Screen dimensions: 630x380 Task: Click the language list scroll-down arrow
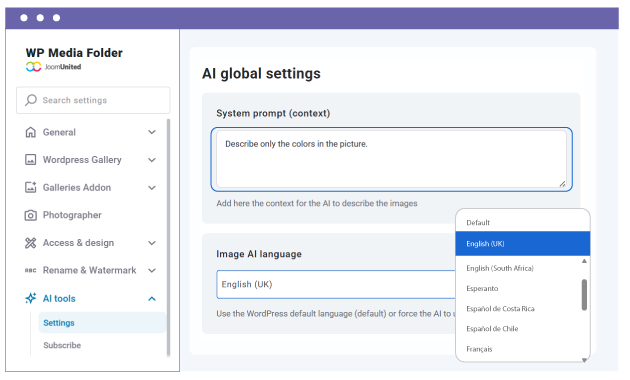pos(584,360)
